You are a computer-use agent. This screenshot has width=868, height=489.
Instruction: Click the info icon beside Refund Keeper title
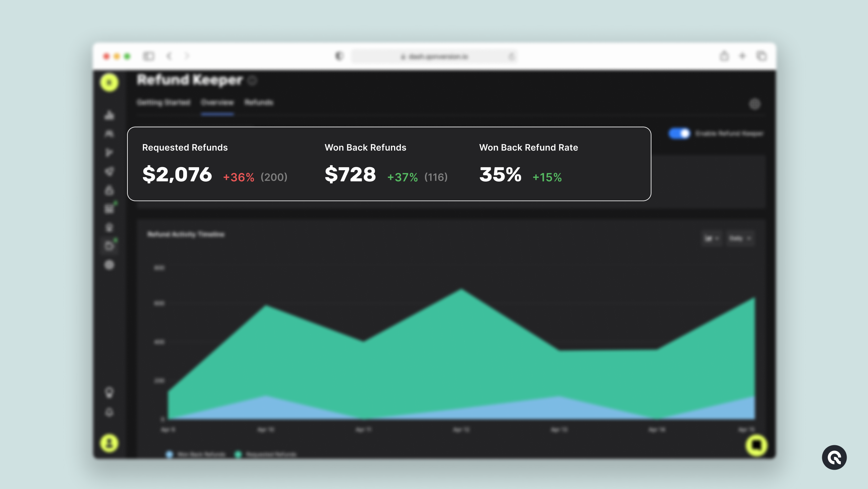point(252,80)
